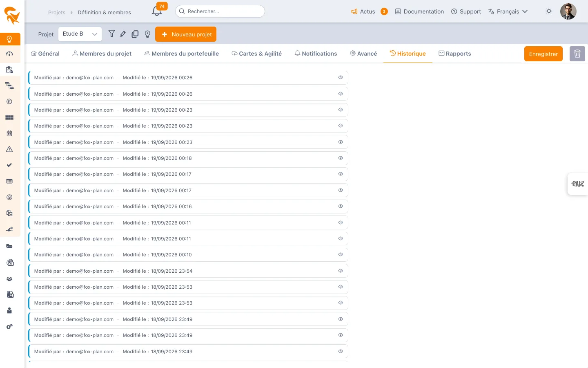Click the filter funnel icon
Viewport: 588px width, 368px height.
111,34
